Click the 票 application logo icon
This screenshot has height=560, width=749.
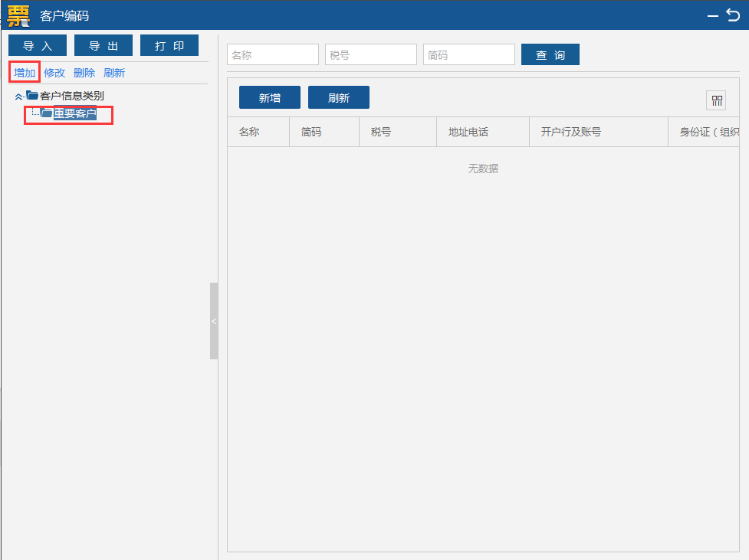tap(18, 16)
